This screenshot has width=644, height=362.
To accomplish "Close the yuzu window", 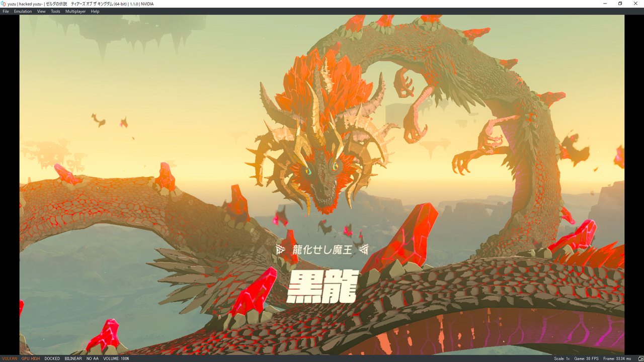I will [x=636, y=4].
